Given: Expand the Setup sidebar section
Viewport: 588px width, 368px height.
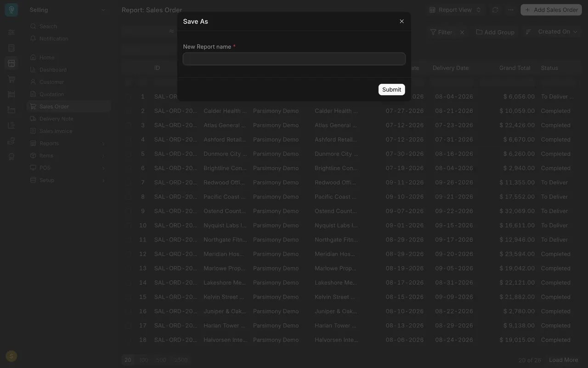Looking at the screenshot, I should [x=69, y=180].
